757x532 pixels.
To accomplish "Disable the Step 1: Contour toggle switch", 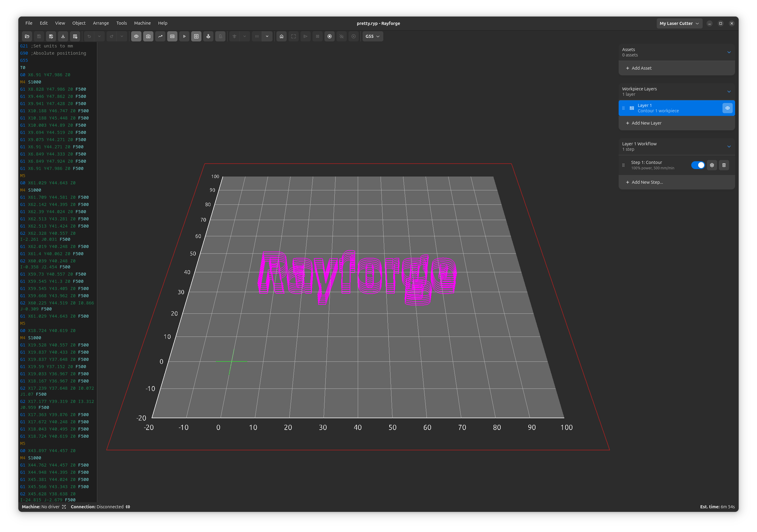I will pyautogui.click(x=698, y=165).
